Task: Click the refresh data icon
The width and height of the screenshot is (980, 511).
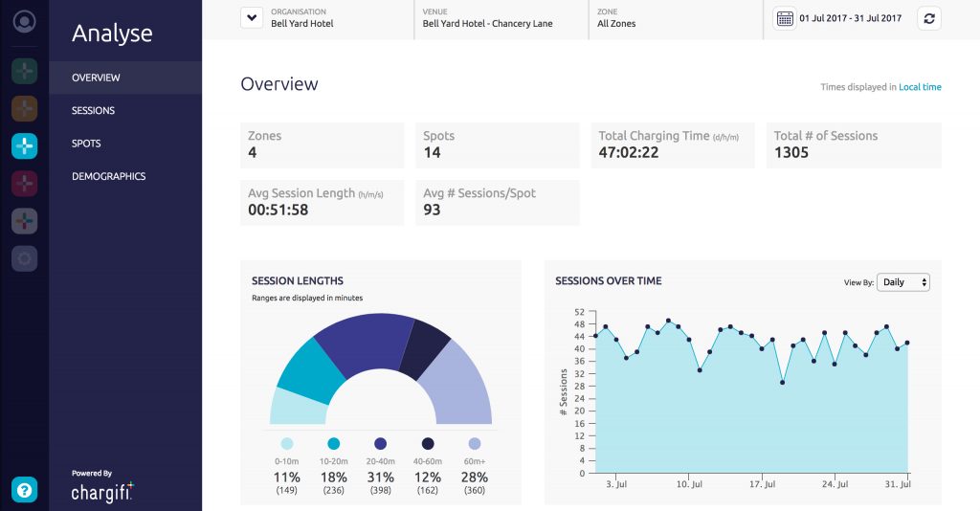Action: click(x=929, y=18)
